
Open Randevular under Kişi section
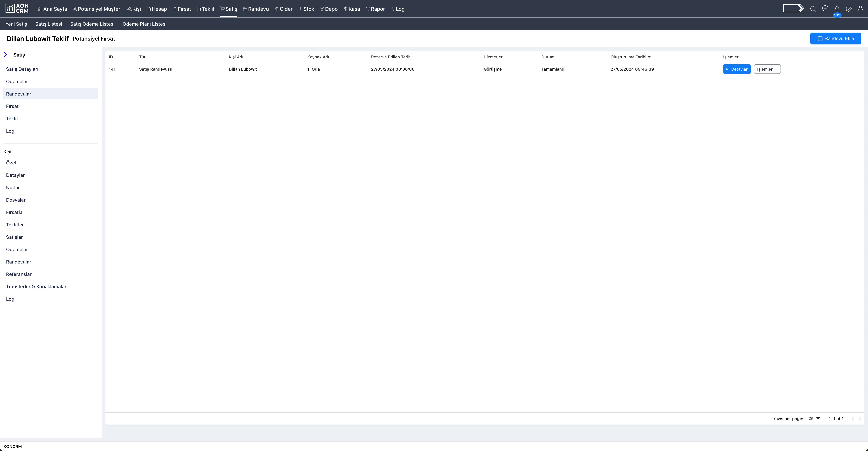coord(18,262)
